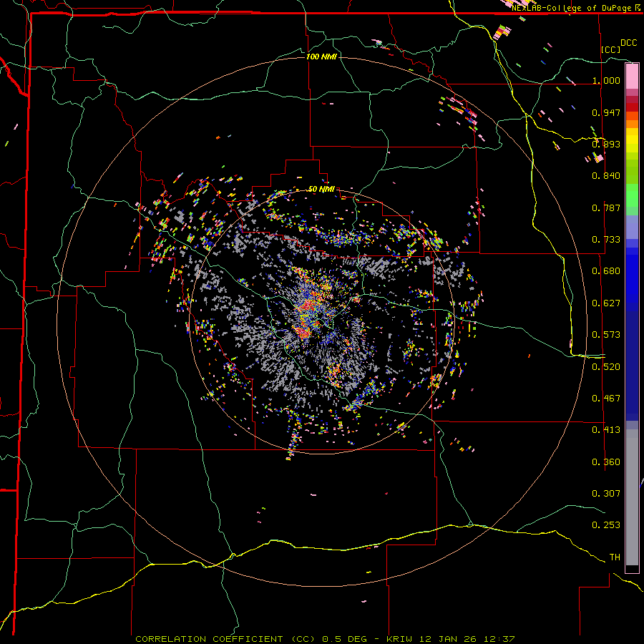Click the 50 NMI range ring label
The height and width of the screenshot is (644, 644).
(321, 189)
